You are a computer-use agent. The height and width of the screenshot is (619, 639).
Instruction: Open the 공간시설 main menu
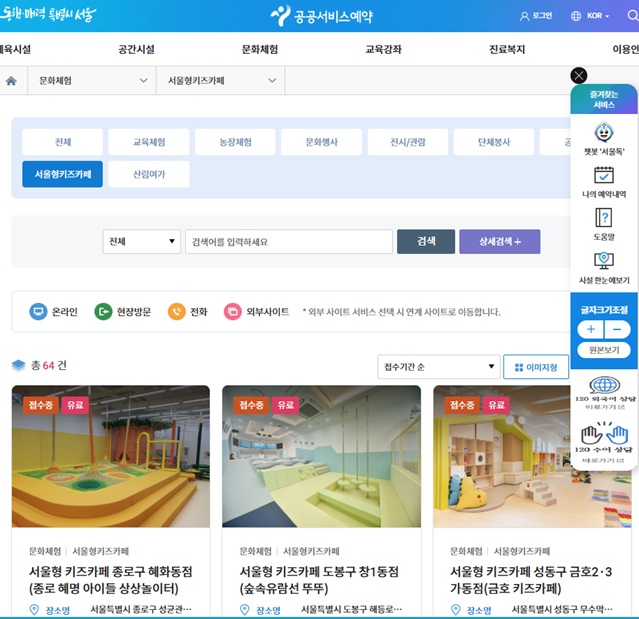137,49
